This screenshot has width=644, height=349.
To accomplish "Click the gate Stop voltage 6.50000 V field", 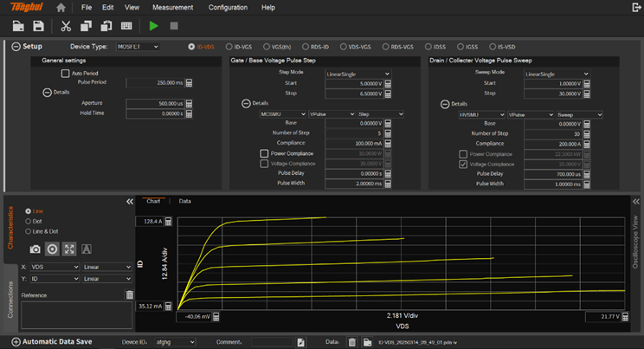I will [x=354, y=94].
